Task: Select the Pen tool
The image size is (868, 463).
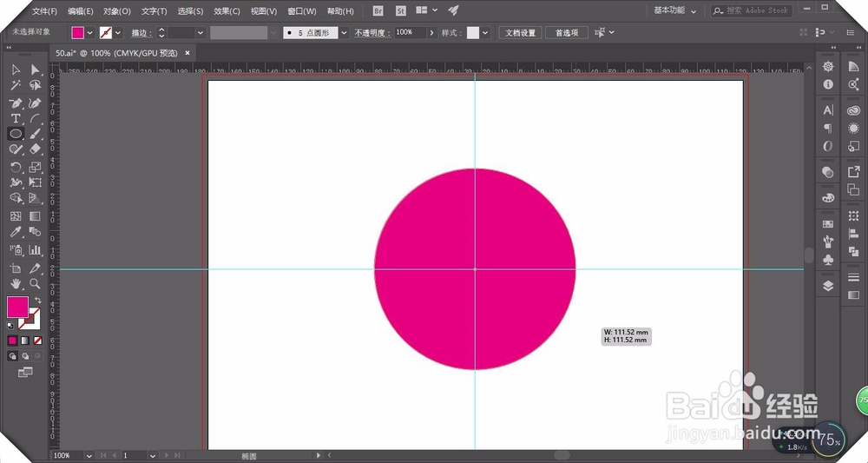Action: (x=16, y=103)
